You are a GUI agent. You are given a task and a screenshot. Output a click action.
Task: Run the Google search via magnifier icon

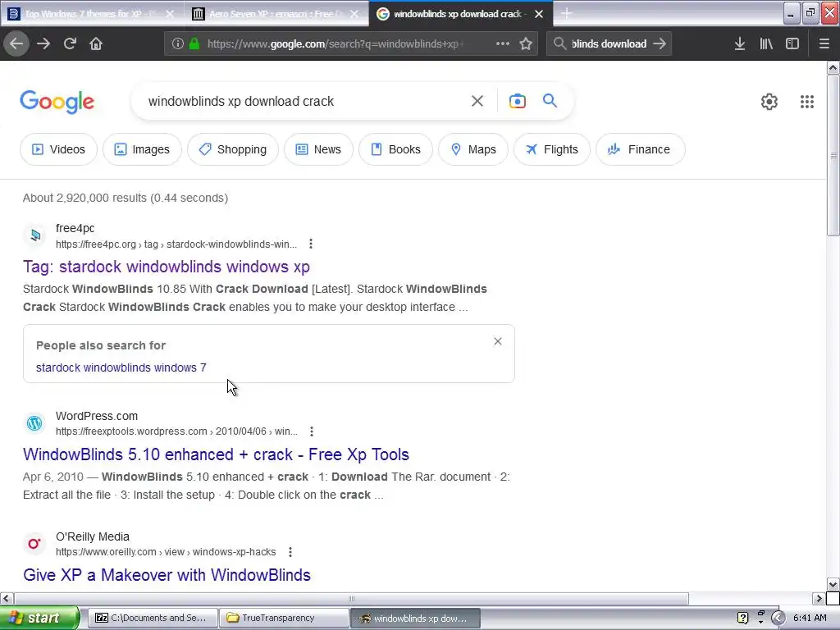pos(550,101)
